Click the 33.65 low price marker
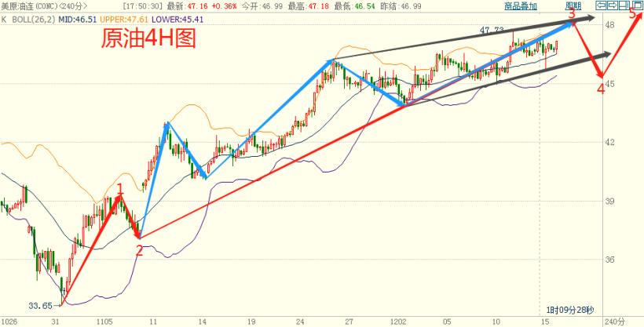This screenshot has height=327, width=644. coord(40,306)
